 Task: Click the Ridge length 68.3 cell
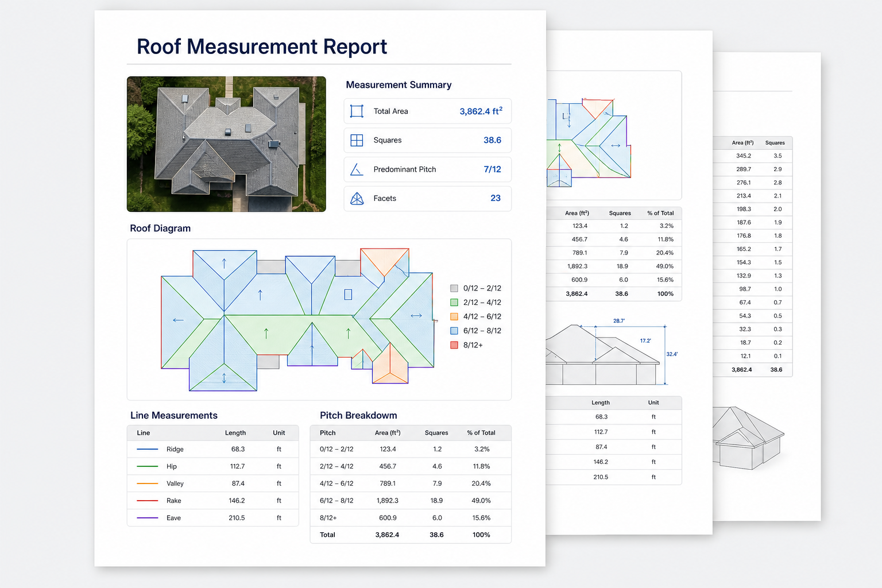tap(238, 449)
